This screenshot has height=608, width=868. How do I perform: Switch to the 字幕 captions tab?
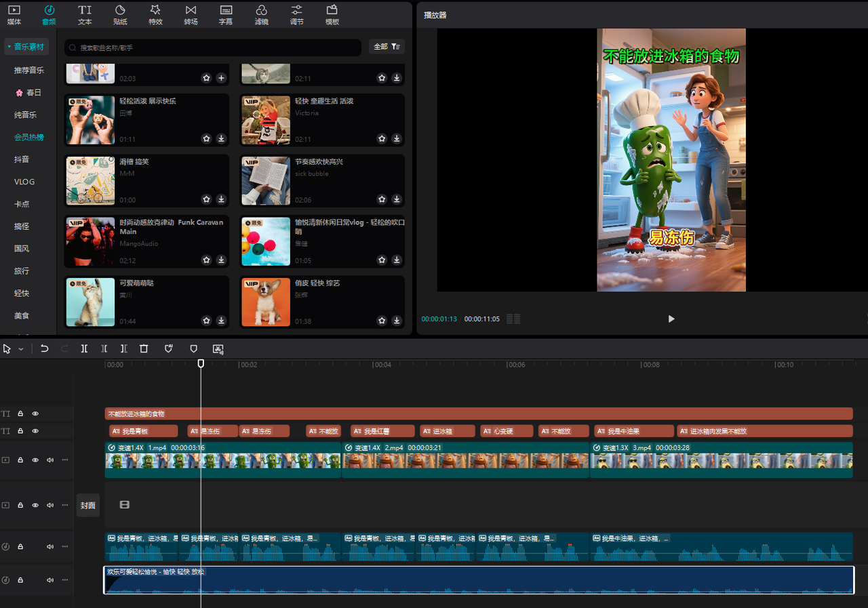226,14
